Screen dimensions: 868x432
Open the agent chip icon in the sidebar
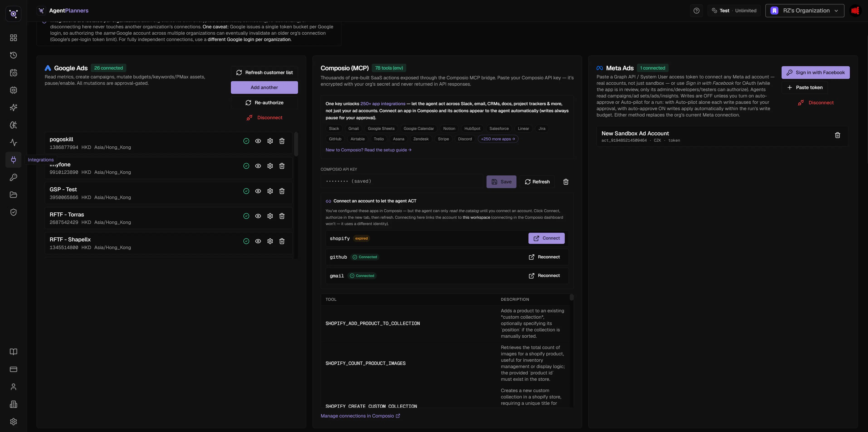click(13, 90)
